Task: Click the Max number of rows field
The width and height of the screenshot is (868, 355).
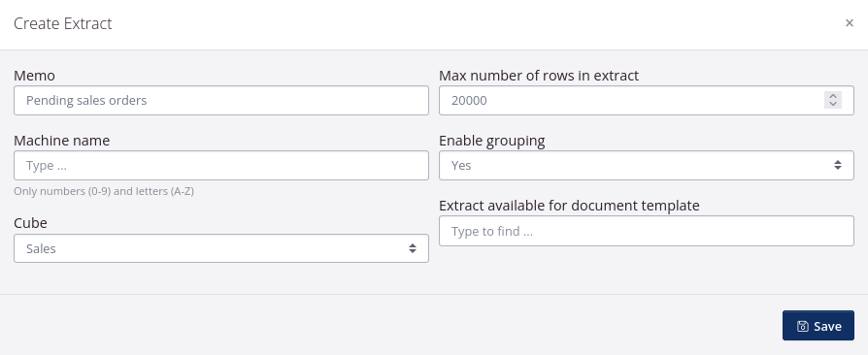Action: pyautogui.click(x=647, y=100)
